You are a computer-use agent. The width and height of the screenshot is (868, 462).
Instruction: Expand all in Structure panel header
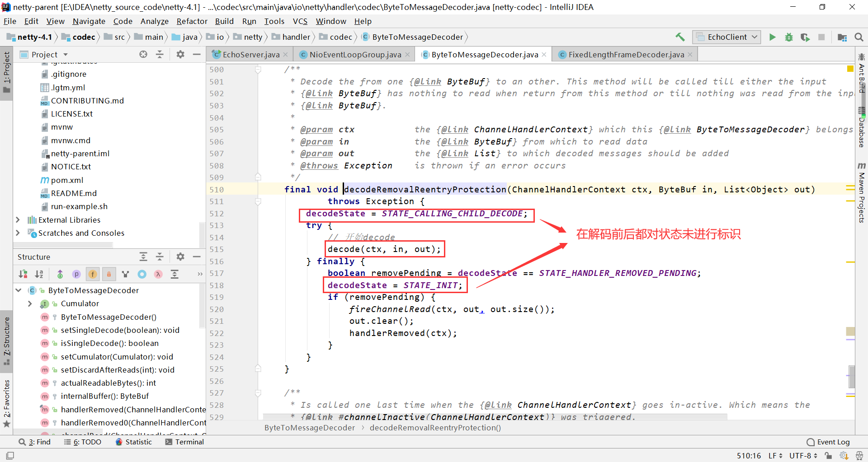pyautogui.click(x=143, y=257)
